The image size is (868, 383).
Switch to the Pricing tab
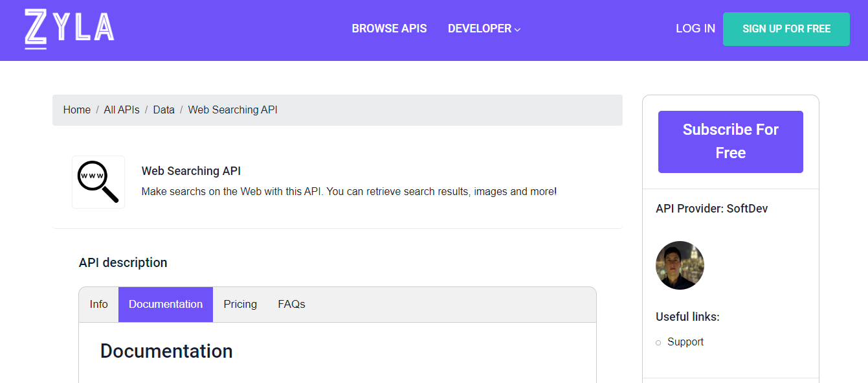(x=239, y=304)
